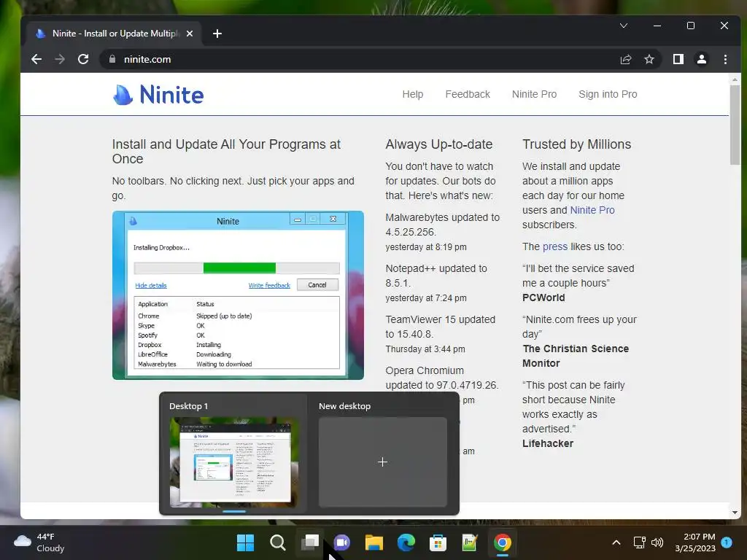Open the weather widget 44°F Cloudy
Screen dimensions: 747x560
39,542
